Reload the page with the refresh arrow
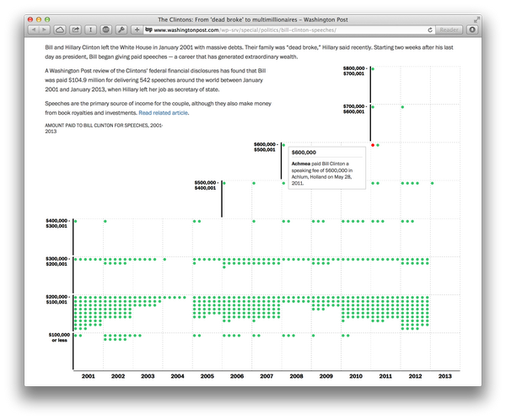 click(430, 30)
